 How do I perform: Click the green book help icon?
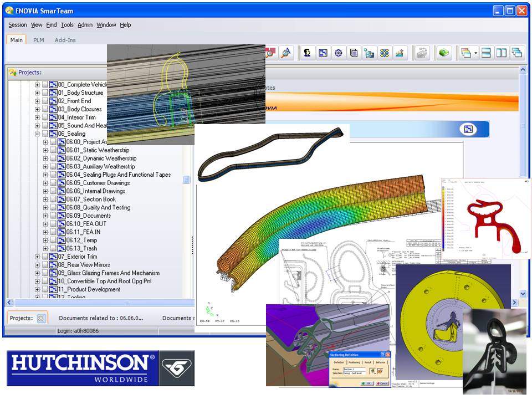point(444,53)
